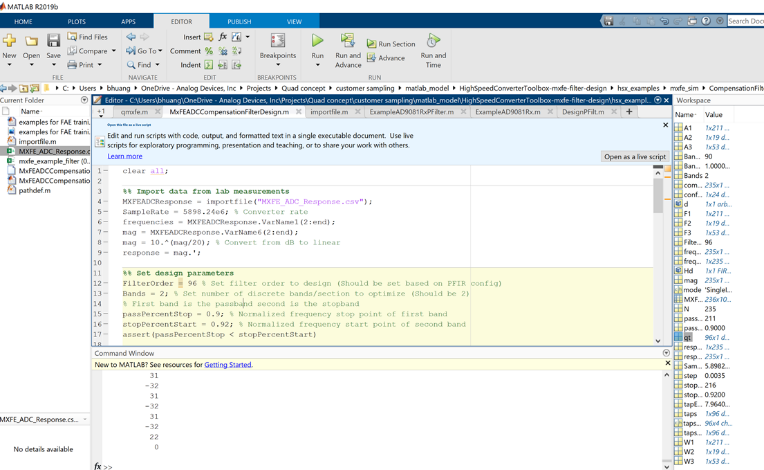Viewport: 764px width, 470px height.
Task: Click the Projects folder in address path
Action: tap(258, 88)
